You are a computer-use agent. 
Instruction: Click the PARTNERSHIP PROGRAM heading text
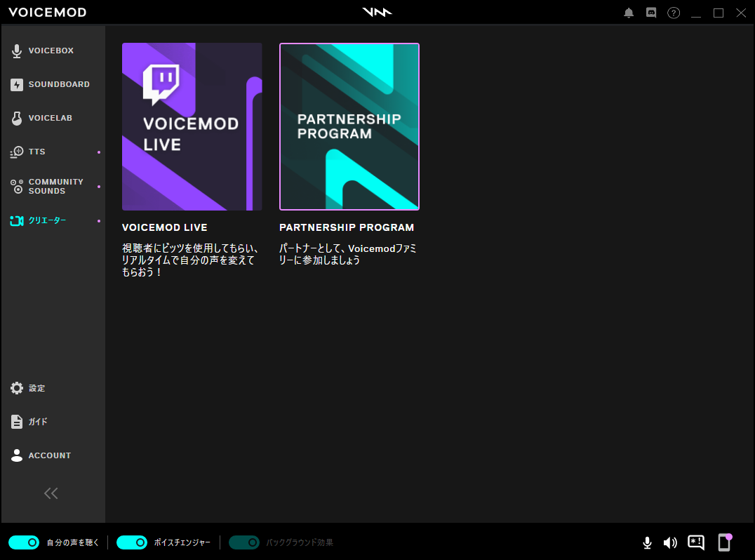[347, 227]
